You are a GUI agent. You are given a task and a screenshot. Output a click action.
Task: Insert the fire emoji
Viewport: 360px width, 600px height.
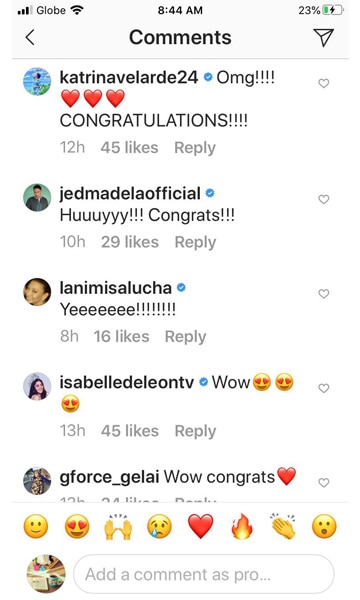[x=242, y=526]
